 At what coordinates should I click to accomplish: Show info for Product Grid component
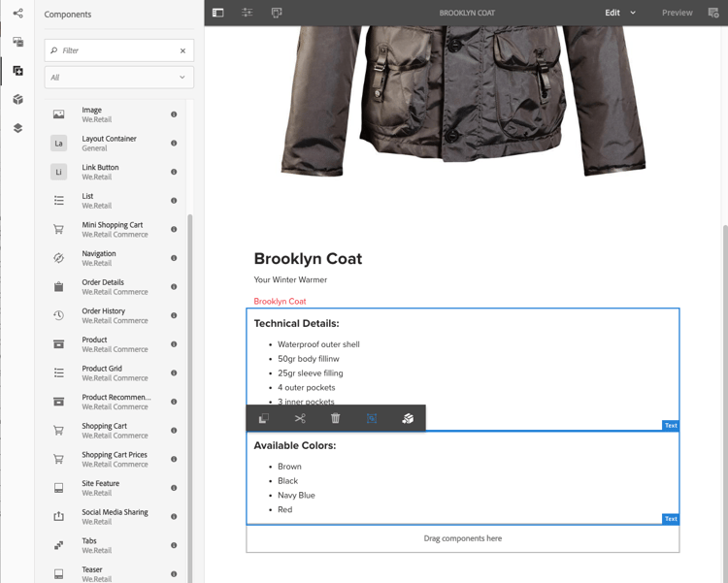pyautogui.click(x=174, y=372)
